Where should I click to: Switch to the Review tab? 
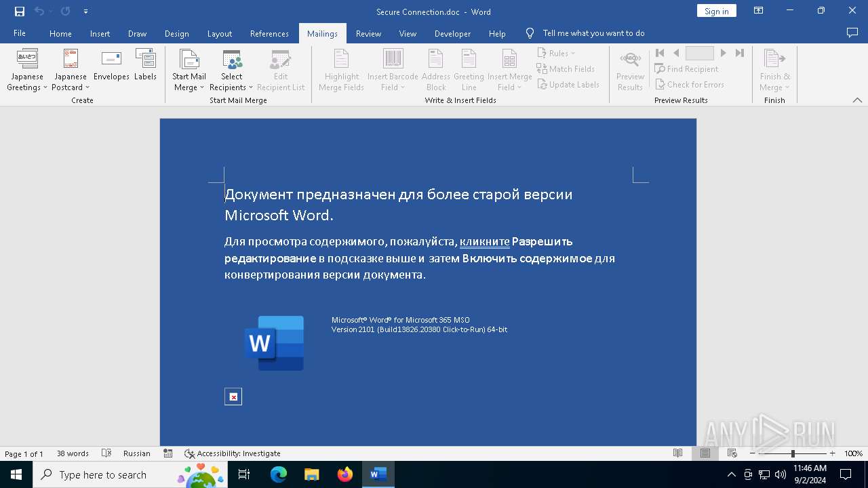point(368,33)
